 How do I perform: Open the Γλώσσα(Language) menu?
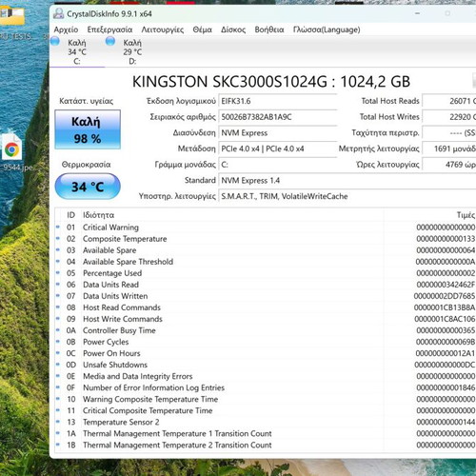[x=327, y=30]
